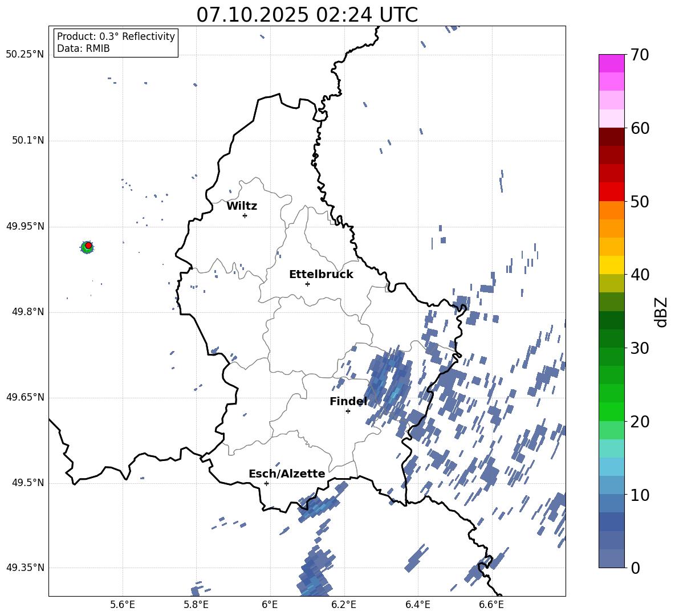Screen dimensions: 675x616
Task: Click the 50.25°N latitude label
Action: pyautogui.click(x=25, y=55)
